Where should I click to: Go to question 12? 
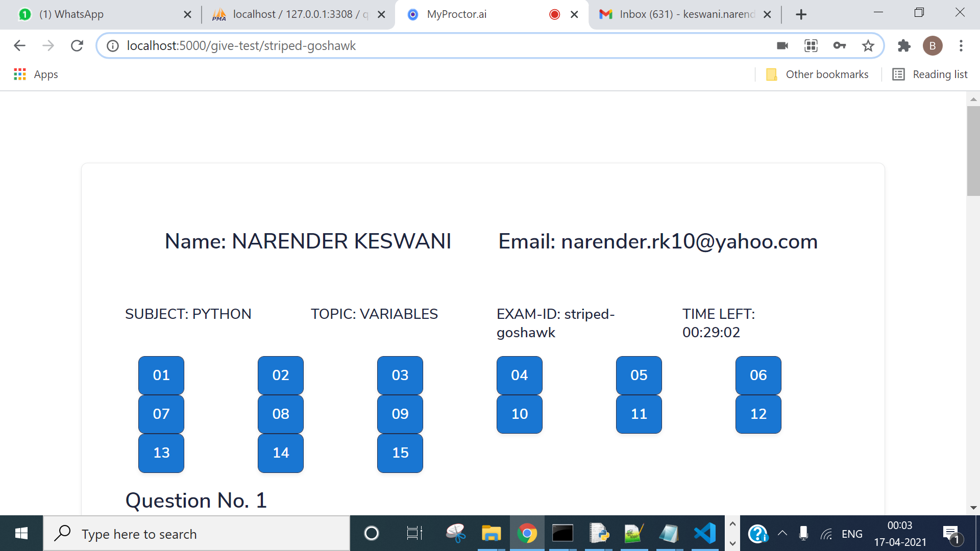[x=758, y=414]
